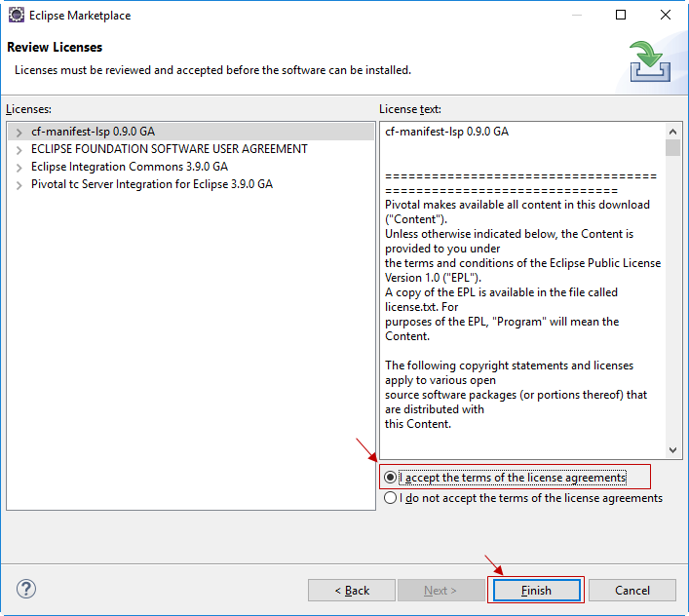This screenshot has width=689, height=616.
Task: Click the Back button
Action: tap(352, 590)
